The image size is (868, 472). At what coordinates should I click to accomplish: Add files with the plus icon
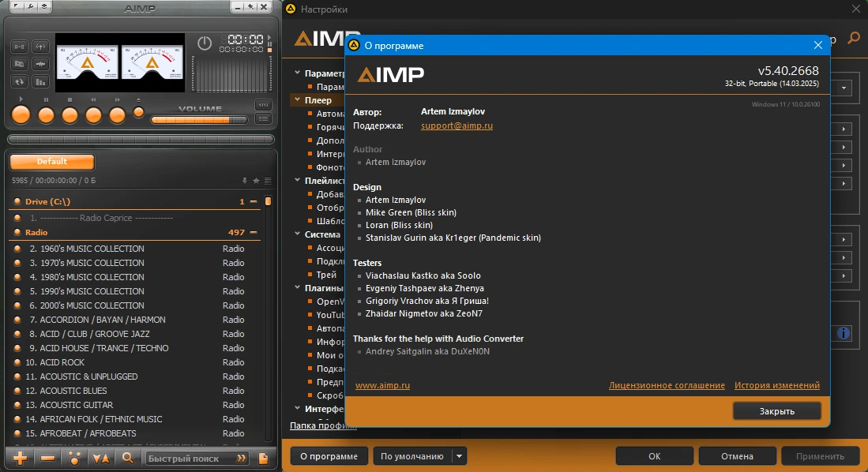click(x=21, y=458)
